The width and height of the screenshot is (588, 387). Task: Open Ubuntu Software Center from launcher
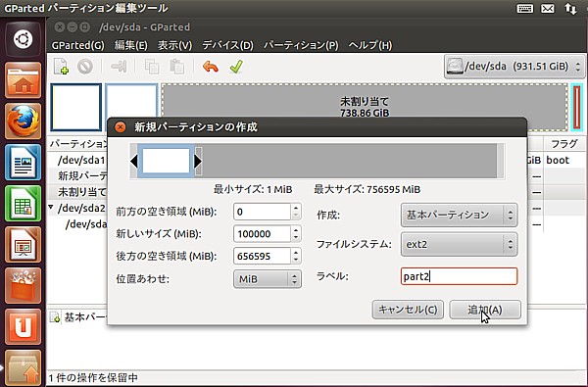point(24,286)
